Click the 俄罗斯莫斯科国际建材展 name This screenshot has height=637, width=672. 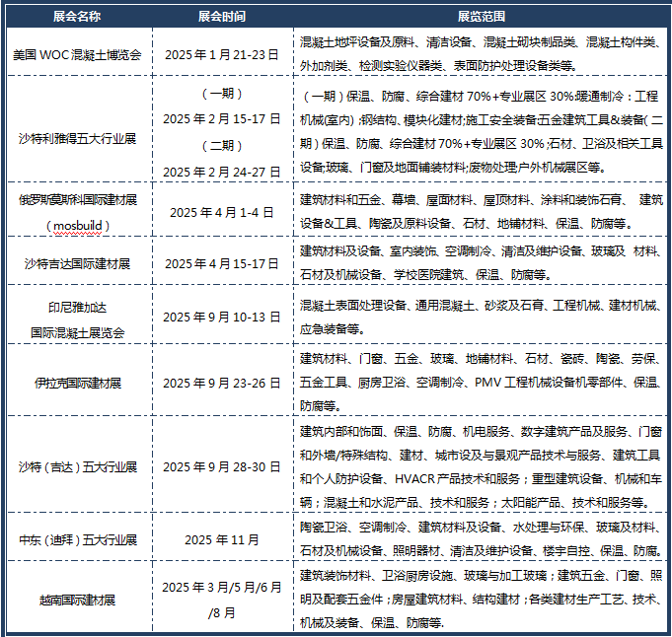[78, 199]
